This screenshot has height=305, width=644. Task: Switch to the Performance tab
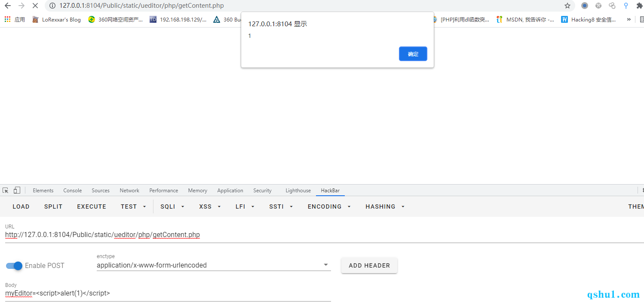[x=164, y=191]
